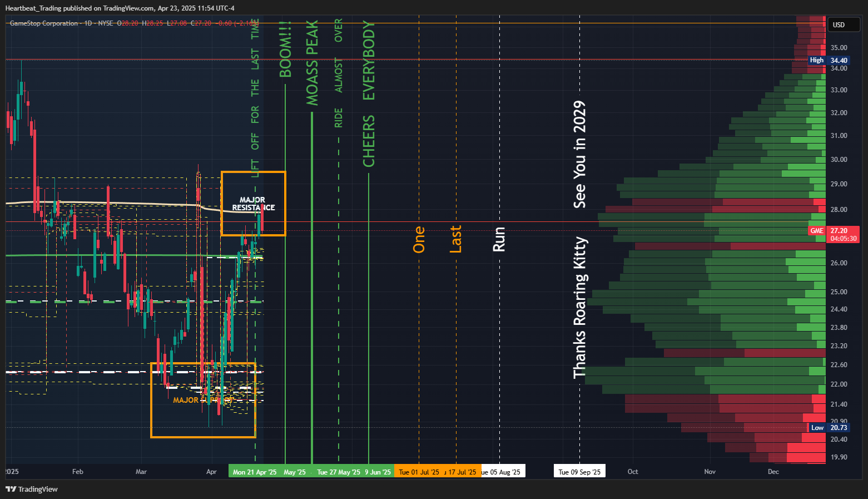The width and height of the screenshot is (868, 499).
Task: Click the 'See You in 2029' text
Action: pos(579,155)
